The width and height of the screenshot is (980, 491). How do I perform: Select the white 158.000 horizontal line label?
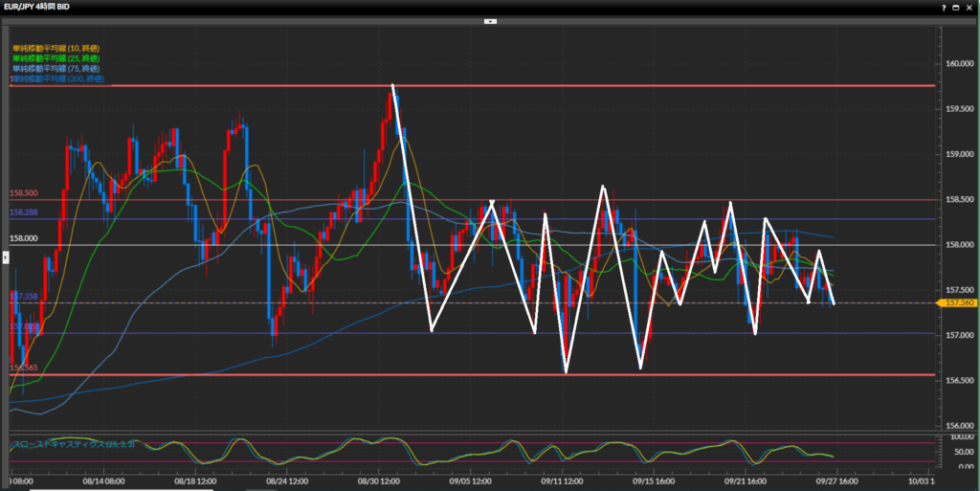(24, 238)
